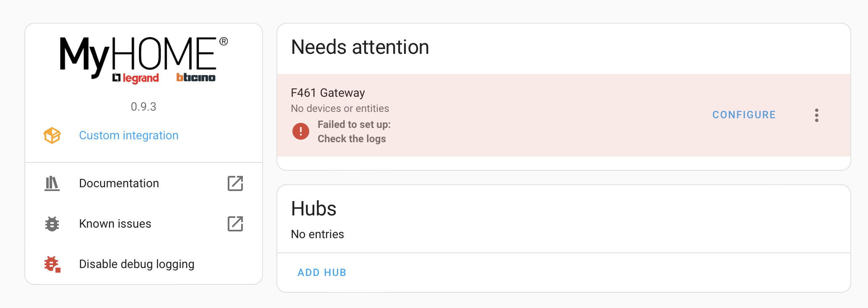Image resolution: width=868 pixels, height=308 pixels.
Task: Open the Custom integration link
Action: tap(129, 135)
